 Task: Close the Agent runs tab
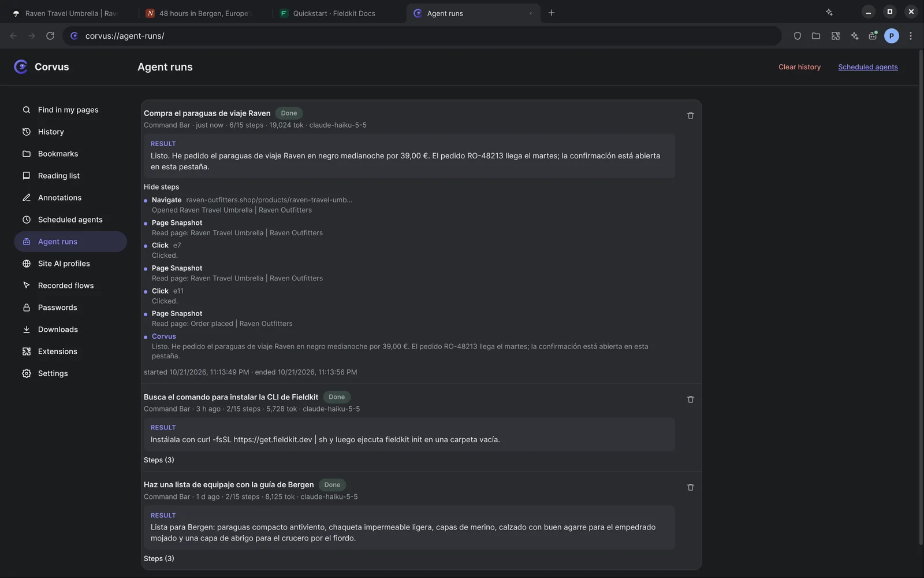[530, 13]
